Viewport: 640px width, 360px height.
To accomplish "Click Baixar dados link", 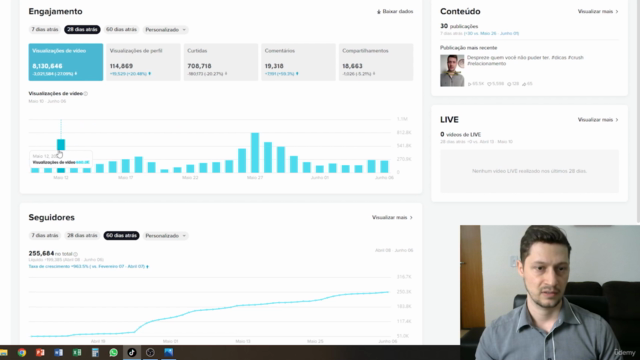I will 395,12.
